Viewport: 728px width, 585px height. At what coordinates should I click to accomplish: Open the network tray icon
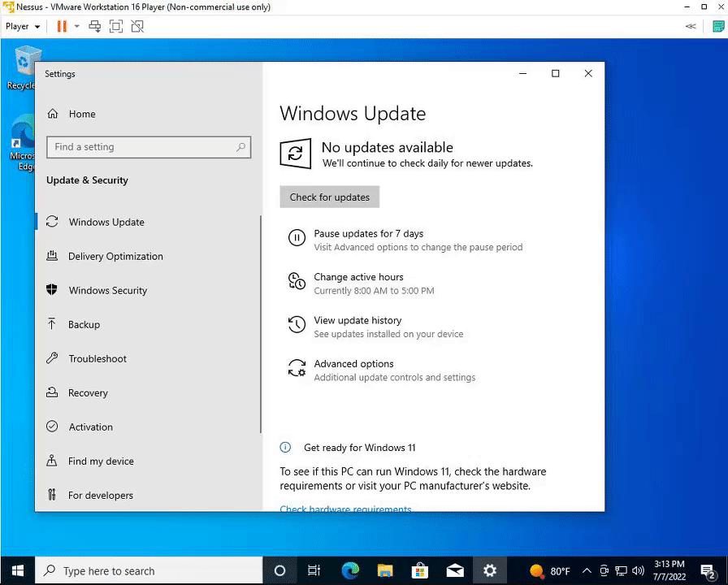tap(622, 570)
